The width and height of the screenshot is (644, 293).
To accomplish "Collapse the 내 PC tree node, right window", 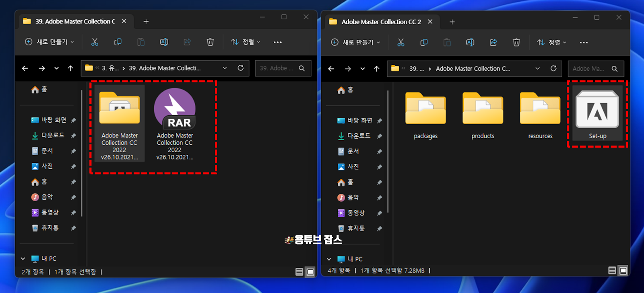I will pyautogui.click(x=329, y=259).
